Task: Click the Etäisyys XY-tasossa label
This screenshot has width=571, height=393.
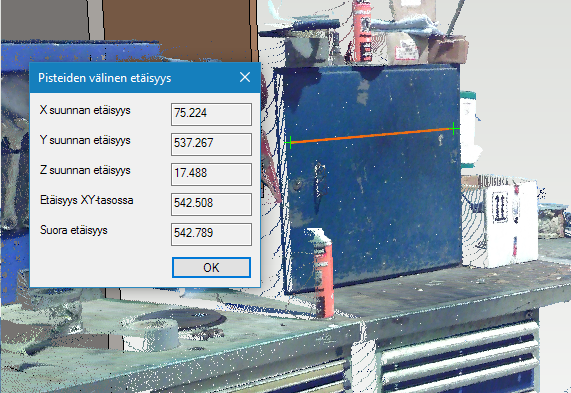Action: click(87, 200)
